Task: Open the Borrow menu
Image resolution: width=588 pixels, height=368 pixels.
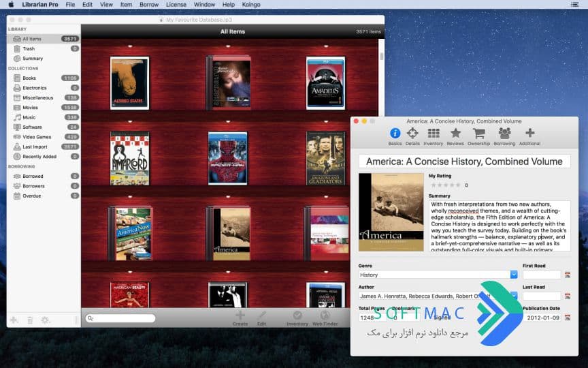Action: pyautogui.click(x=149, y=5)
